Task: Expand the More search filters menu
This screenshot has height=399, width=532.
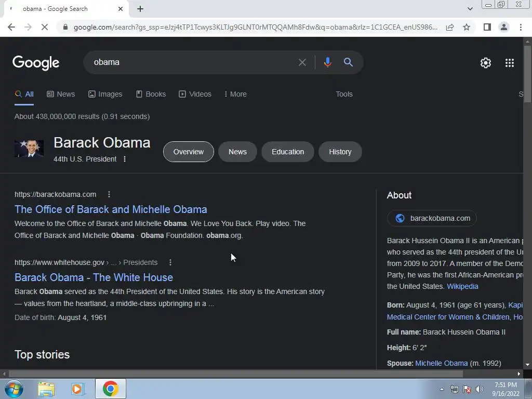Action: (x=235, y=95)
